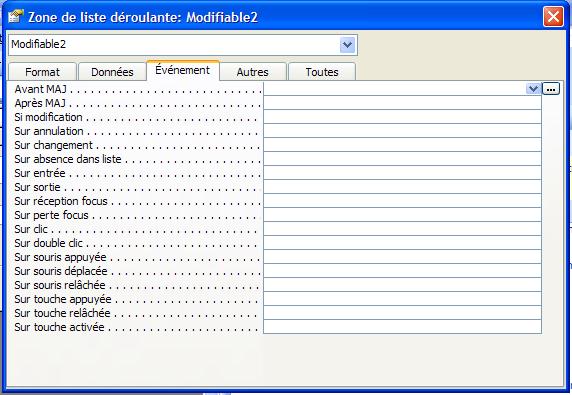Click the Sur annulation value field
Image resolution: width=572 pixels, height=395 pixels.
[402, 131]
